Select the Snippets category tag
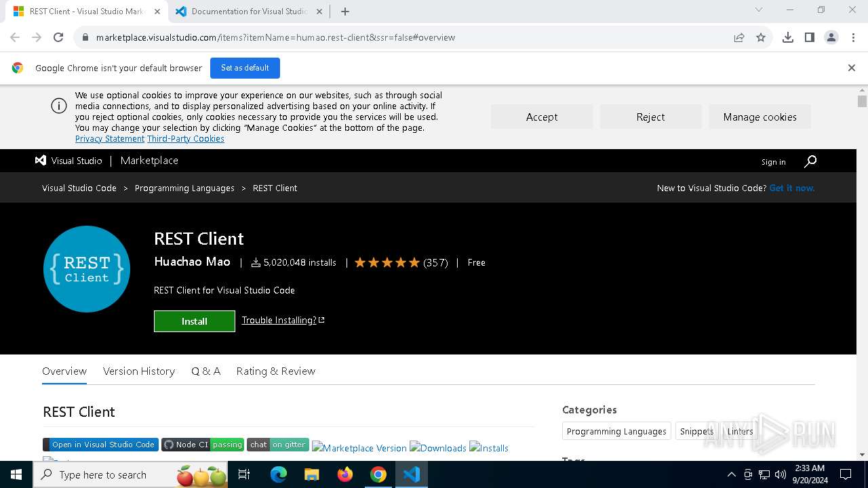 696,431
